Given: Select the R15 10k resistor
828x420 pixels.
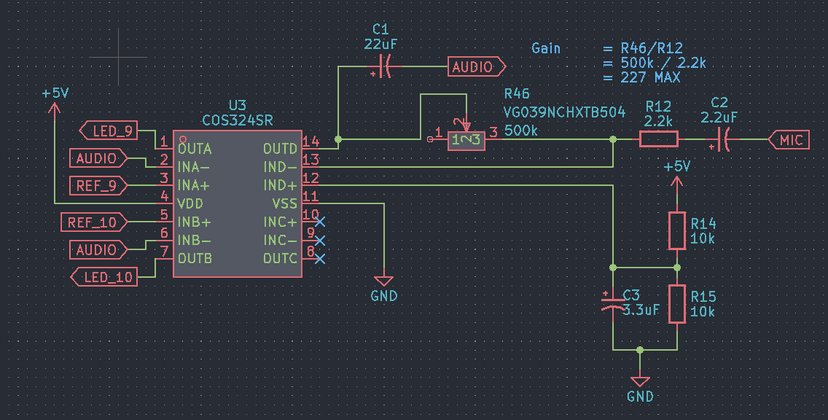Looking at the screenshot, I should (677, 304).
